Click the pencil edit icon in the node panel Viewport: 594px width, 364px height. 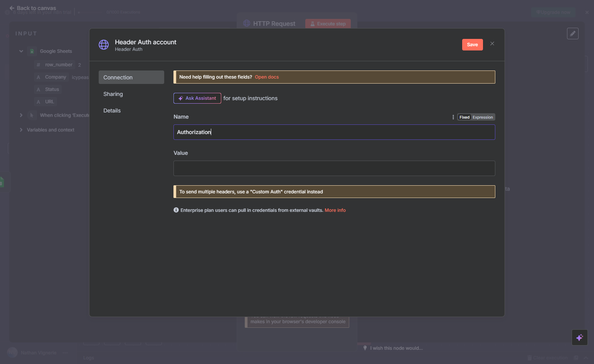point(573,34)
